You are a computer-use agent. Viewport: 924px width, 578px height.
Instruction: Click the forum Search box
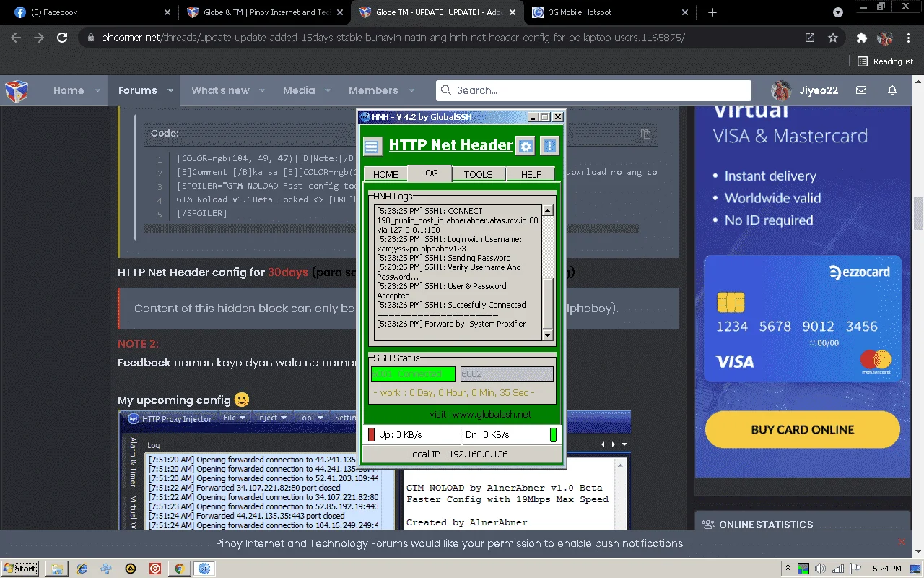tap(593, 90)
